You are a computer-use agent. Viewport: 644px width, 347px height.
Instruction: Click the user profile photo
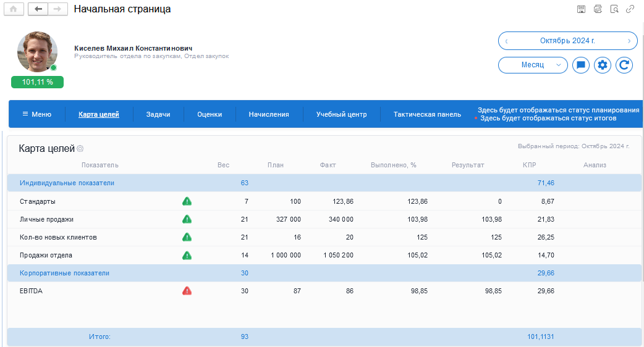point(37,52)
